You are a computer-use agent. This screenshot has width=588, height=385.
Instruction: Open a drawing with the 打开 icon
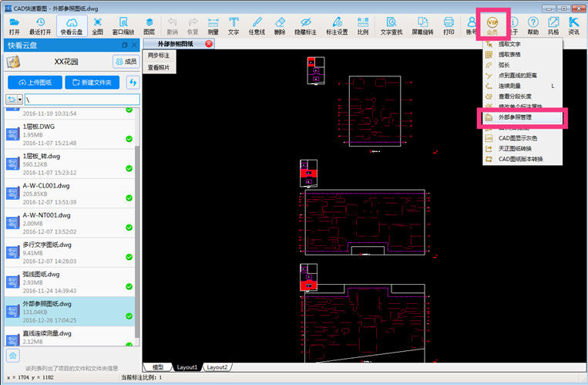click(14, 26)
